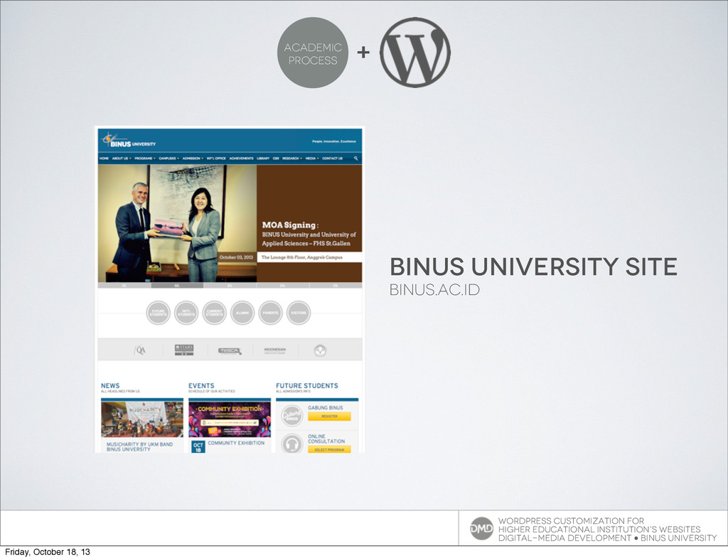Viewport: 728px width, 560px height.
Task: Click the 'Online Consultation' label
Action: click(326, 439)
